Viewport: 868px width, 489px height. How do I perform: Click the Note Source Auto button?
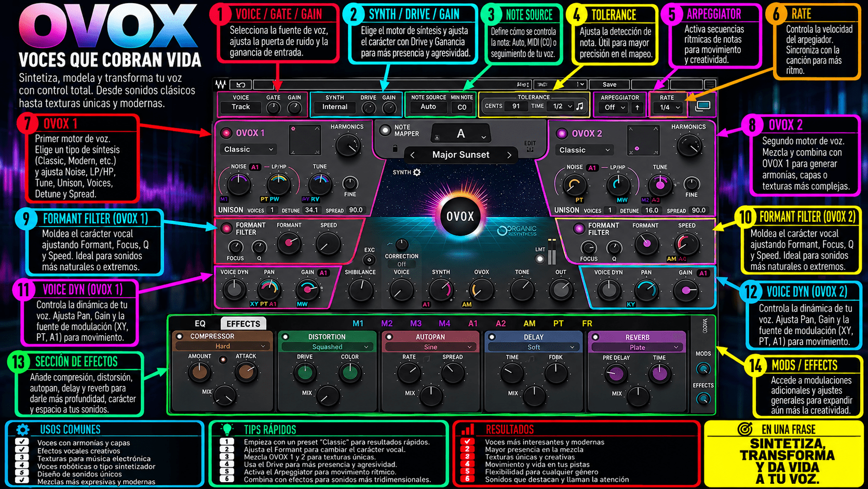428,107
